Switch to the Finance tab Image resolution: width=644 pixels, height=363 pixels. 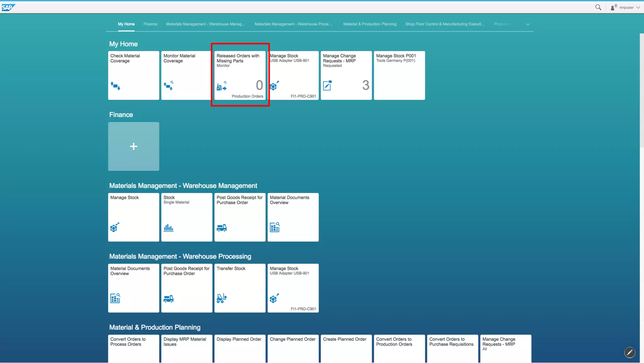click(150, 24)
